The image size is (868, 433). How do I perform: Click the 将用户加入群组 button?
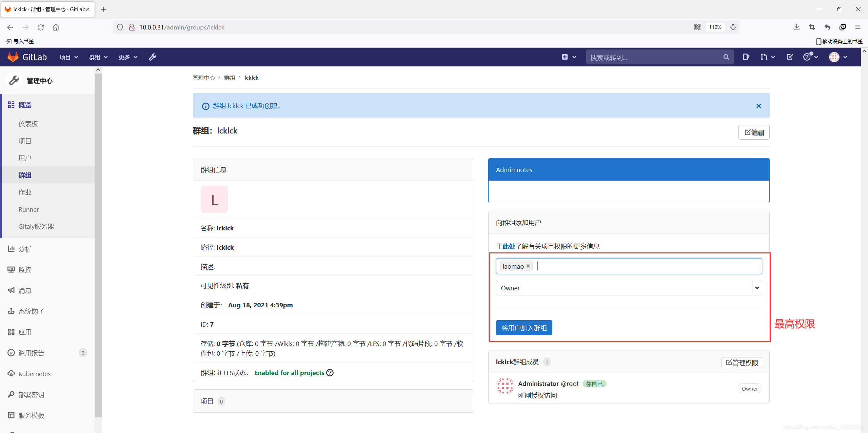[524, 328]
